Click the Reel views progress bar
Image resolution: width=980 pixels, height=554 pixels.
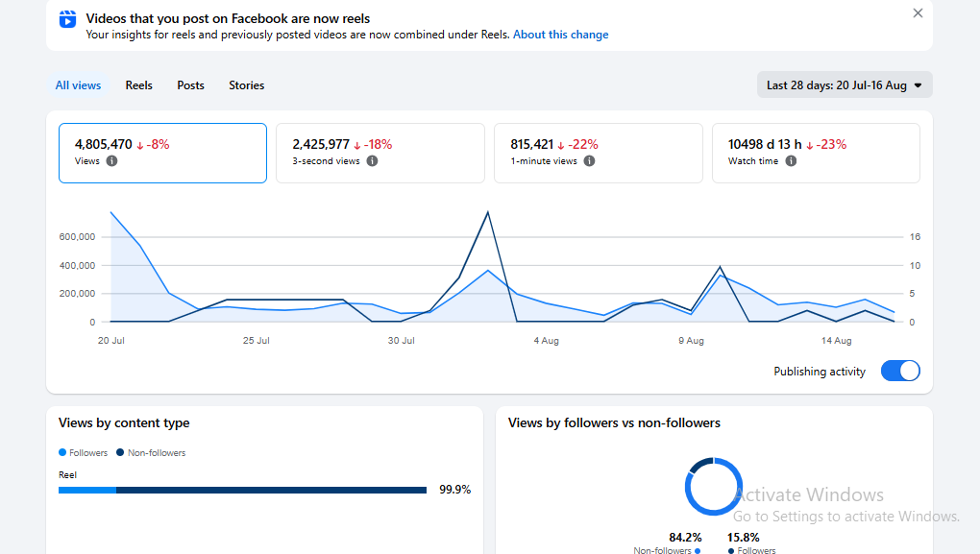pyautogui.click(x=242, y=491)
